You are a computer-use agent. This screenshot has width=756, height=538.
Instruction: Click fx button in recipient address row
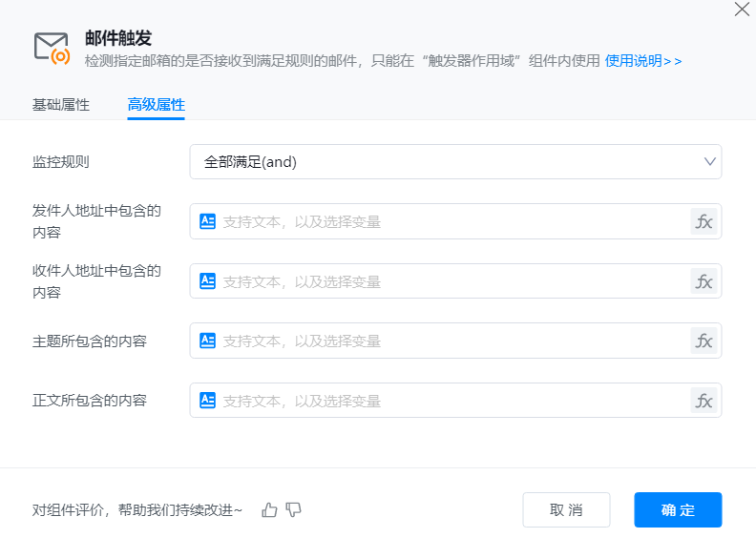tap(703, 281)
